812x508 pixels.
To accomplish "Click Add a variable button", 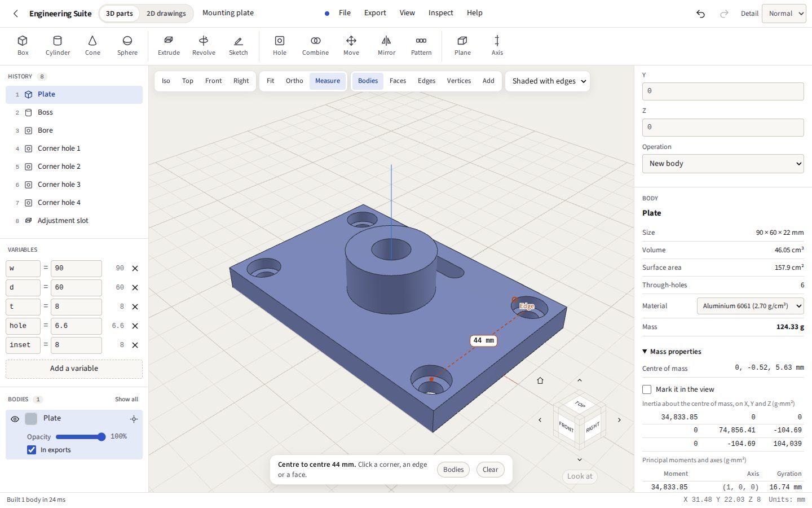I will click(x=74, y=369).
